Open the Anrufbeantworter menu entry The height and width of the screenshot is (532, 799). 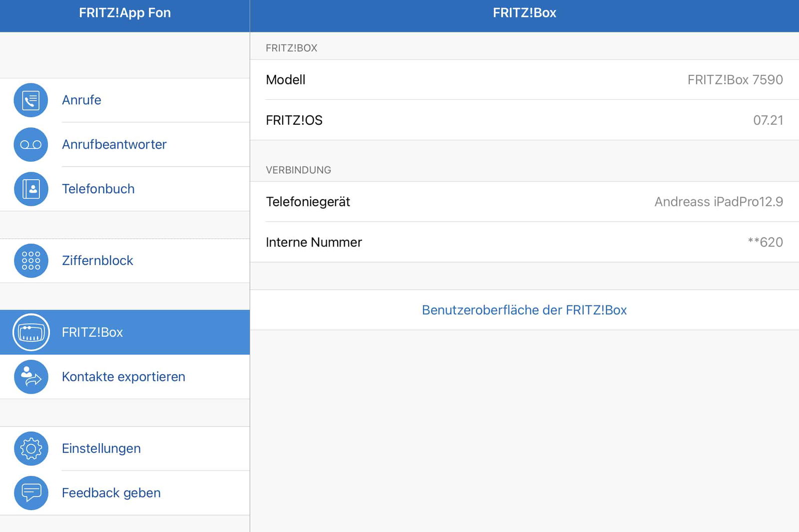click(114, 145)
